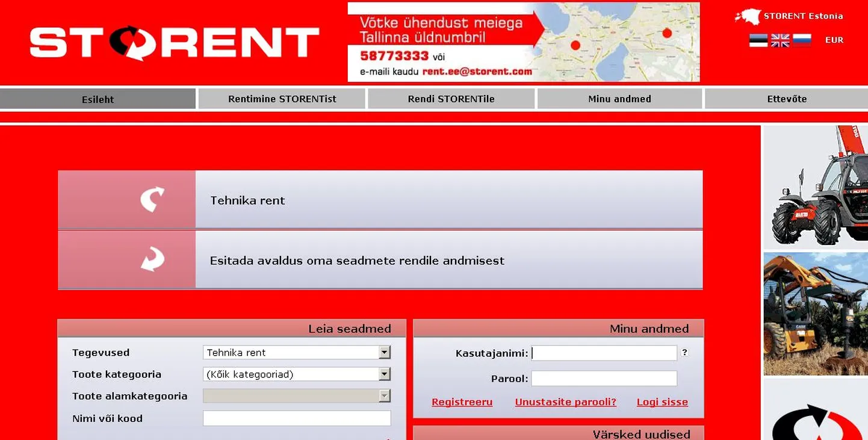The height and width of the screenshot is (440, 868).
Task: Click the Värsked uudised panel header
Action: (559, 433)
